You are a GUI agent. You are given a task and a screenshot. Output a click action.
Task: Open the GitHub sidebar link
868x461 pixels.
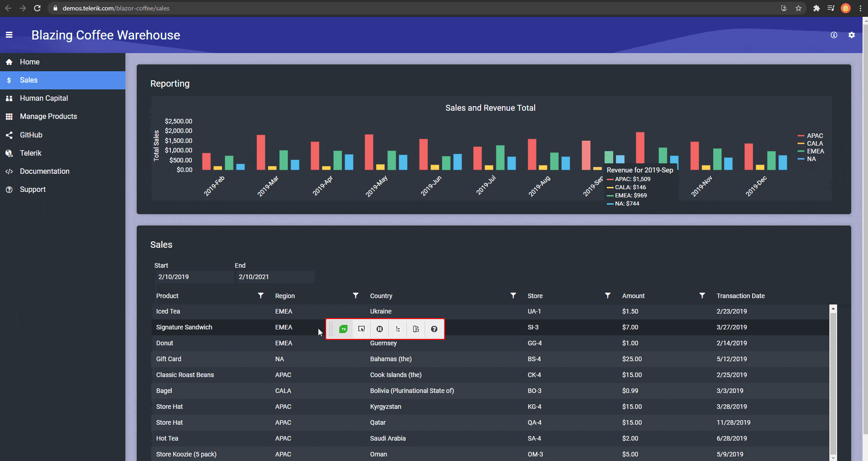click(x=63, y=135)
